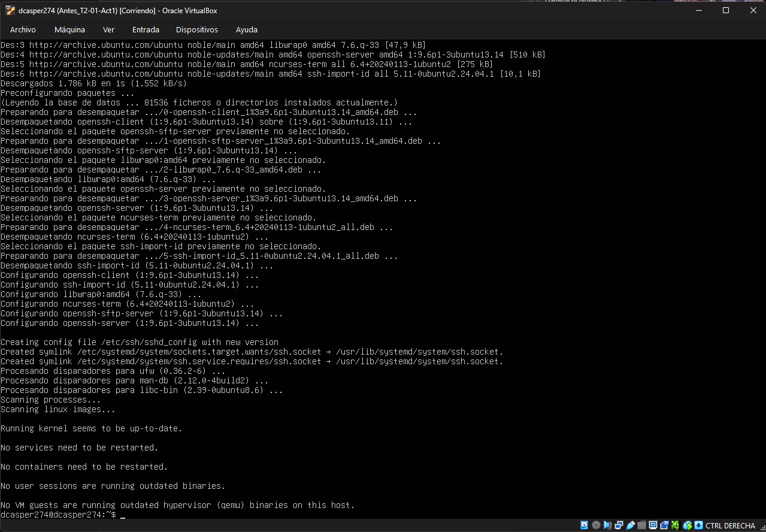Image resolution: width=766 pixels, height=532 pixels.
Task: Open the Máquina menu
Action: point(69,29)
